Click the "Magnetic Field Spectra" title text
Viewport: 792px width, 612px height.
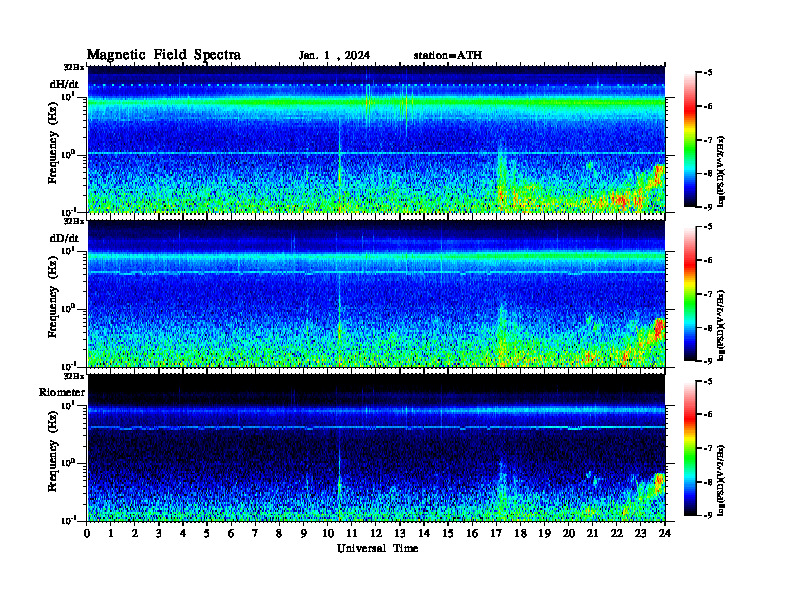(164, 55)
